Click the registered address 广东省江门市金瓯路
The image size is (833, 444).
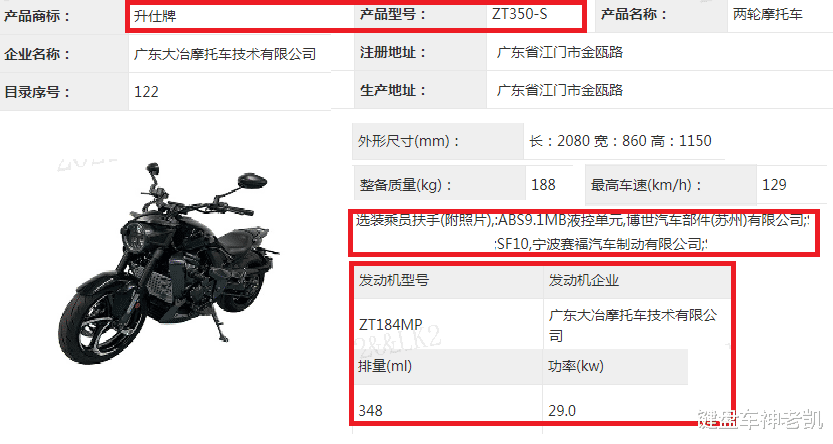click(x=559, y=52)
